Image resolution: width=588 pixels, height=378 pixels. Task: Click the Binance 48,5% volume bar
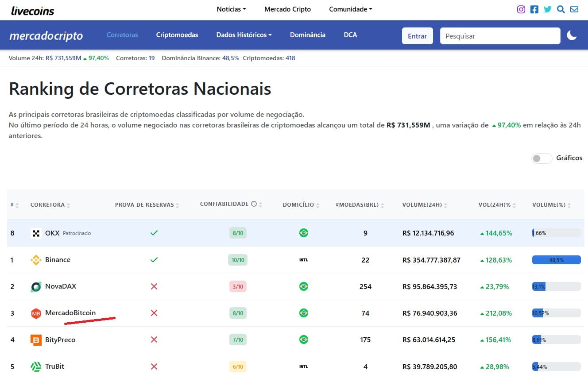[556, 260]
